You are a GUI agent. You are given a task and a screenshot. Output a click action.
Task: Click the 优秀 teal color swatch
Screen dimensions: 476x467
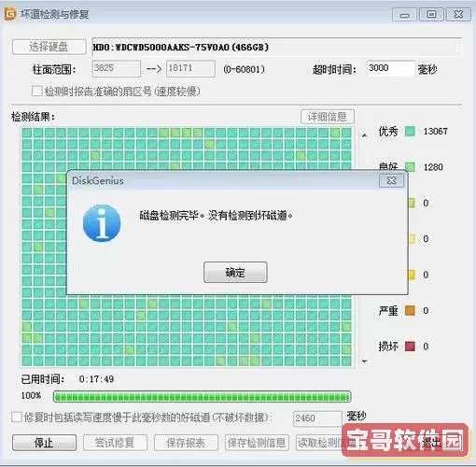(x=410, y=131)
